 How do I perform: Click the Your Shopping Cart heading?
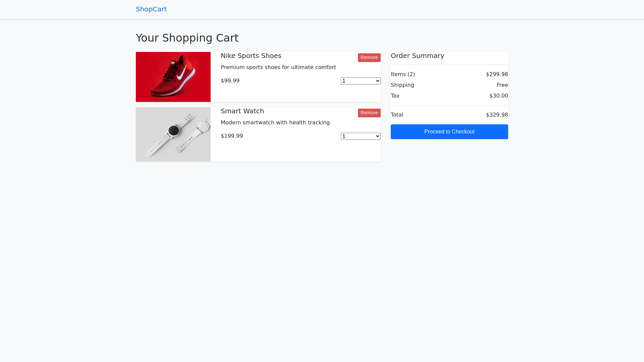tap(187, 38)
